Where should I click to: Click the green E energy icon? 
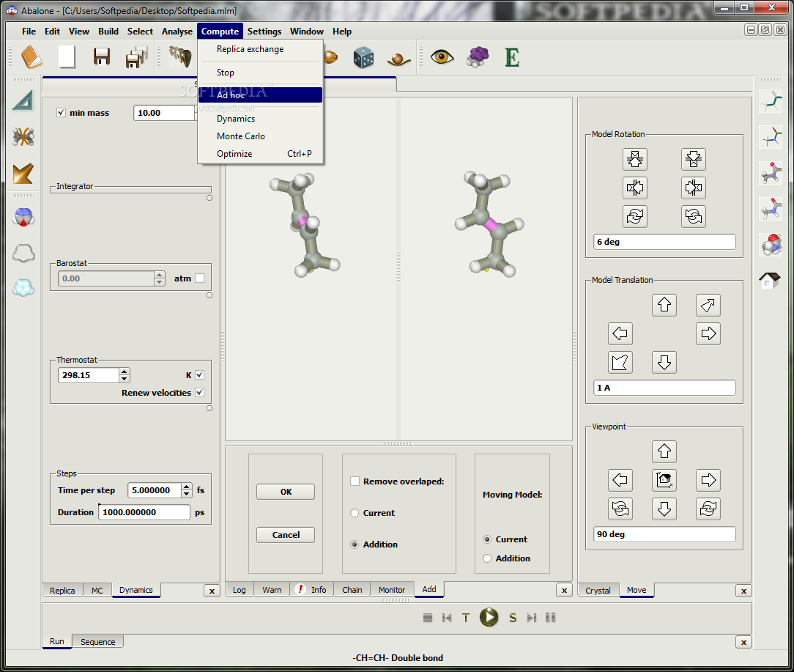tap(512, 57)
